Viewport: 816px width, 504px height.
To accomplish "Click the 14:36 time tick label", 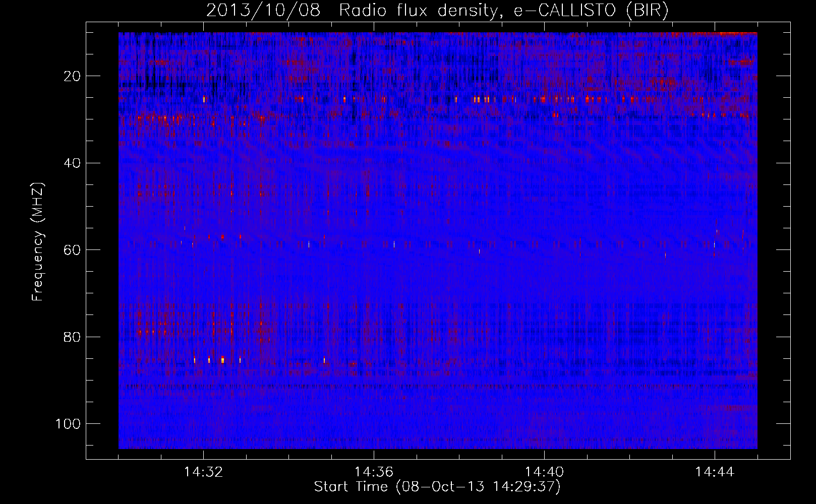I will 374,472.
